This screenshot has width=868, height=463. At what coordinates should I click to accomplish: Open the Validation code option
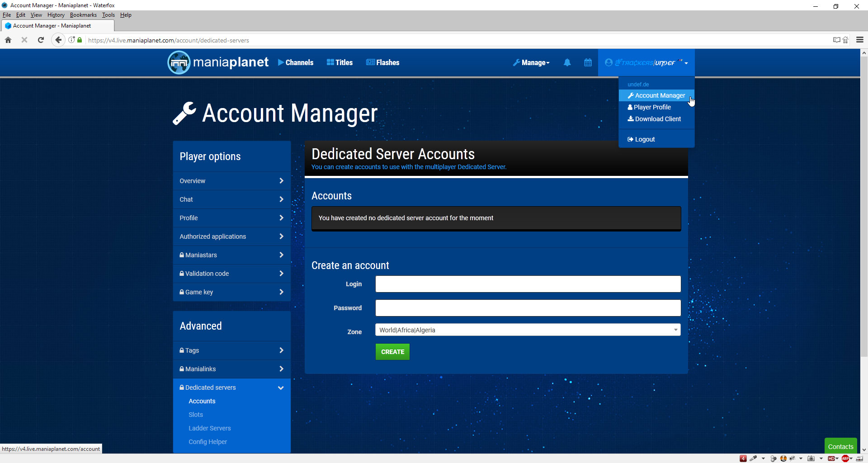click(231, 274)
